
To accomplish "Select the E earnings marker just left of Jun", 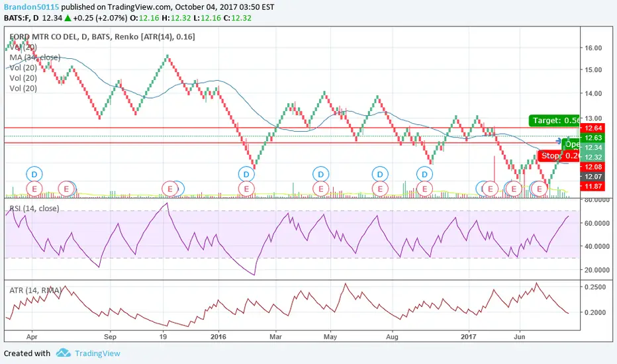I will click(x=514, y=189).
